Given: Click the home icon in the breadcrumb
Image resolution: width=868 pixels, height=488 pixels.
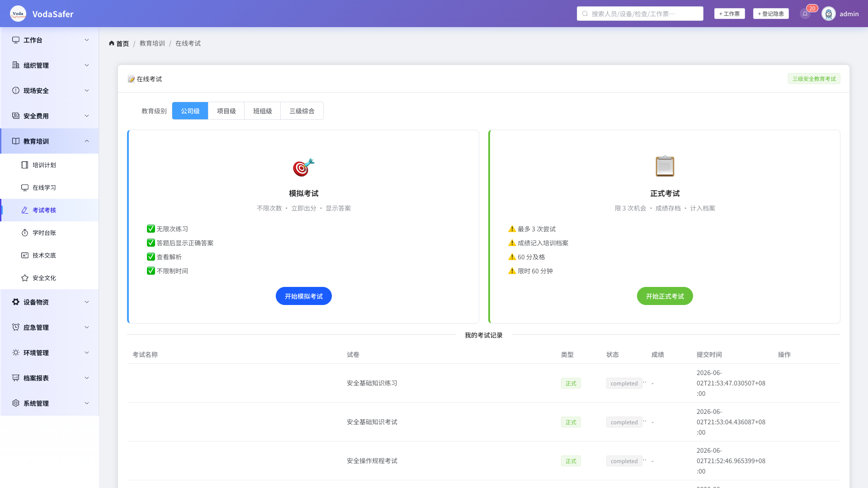Looking at the screenshot, I should (x=112, y=43).
